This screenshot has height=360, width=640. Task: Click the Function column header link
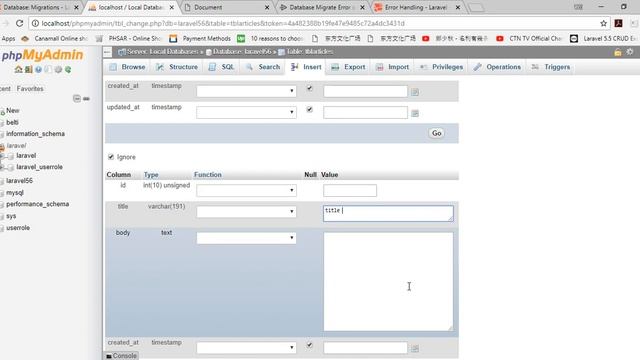tap(207, 175)
